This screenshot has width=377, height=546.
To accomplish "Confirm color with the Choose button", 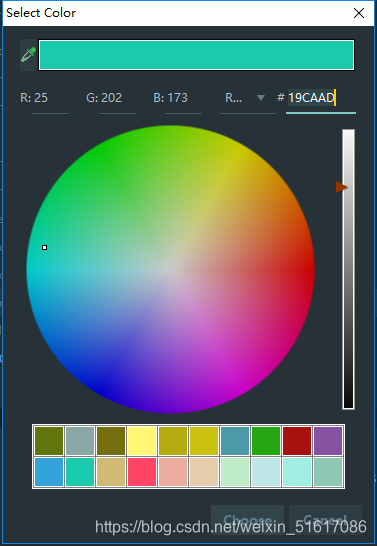I will [x=248, y=520].
